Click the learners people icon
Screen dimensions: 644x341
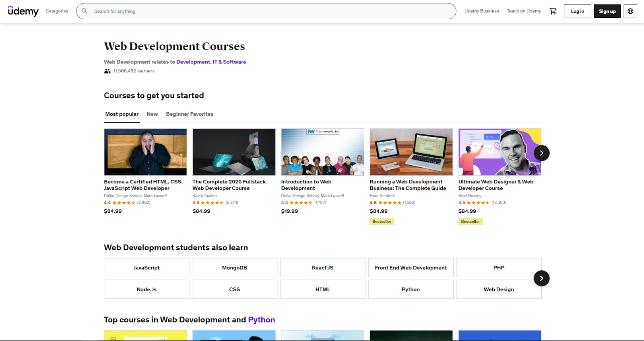(x=107, y=71)
